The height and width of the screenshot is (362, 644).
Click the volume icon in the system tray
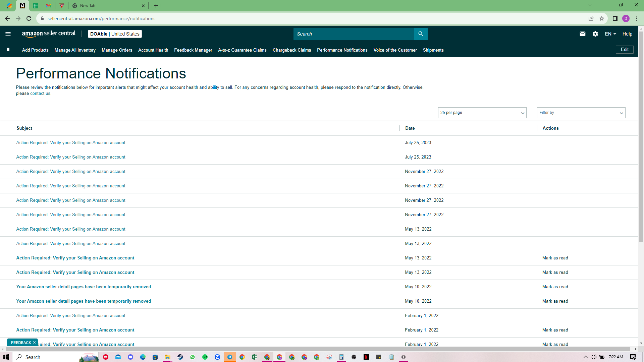coord(594,357)
